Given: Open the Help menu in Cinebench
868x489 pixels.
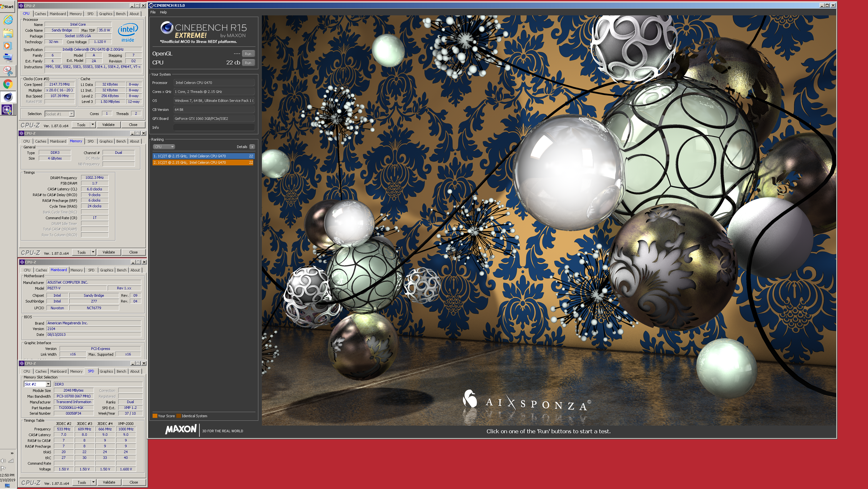Looking at the screenshot, I should tap(163, 12).
